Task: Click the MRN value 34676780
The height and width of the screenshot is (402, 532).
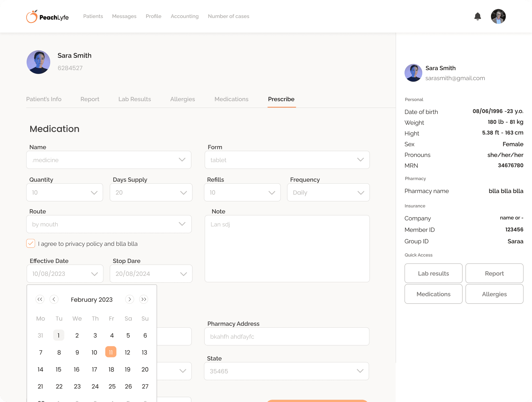Action: 510,165
